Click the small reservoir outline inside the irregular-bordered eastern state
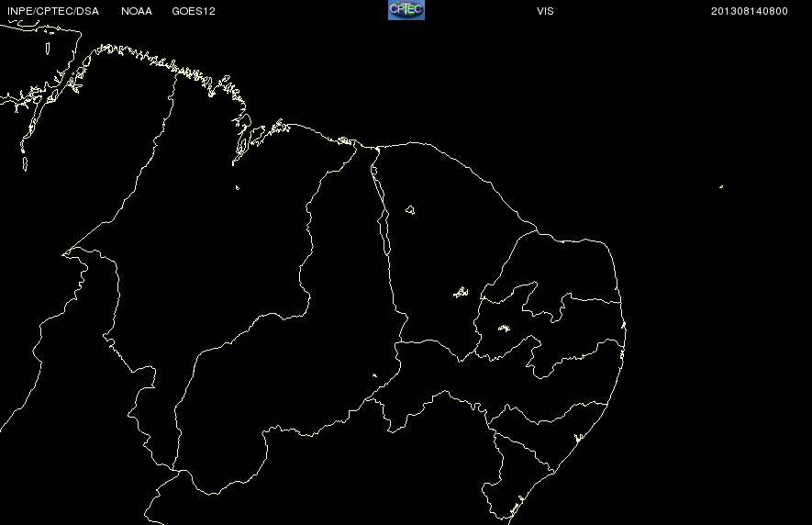Viewport: 812px width, 525px height. click(504, 328)
